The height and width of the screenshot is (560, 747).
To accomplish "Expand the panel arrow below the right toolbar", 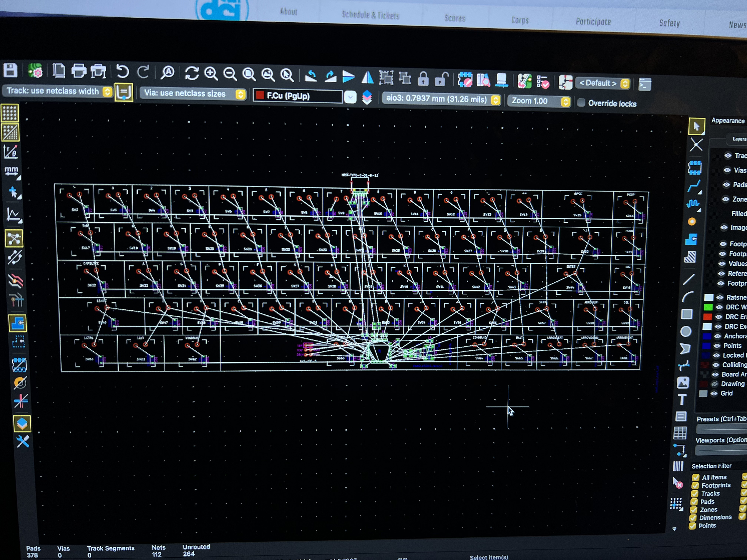I will click(x=674, y=529).
